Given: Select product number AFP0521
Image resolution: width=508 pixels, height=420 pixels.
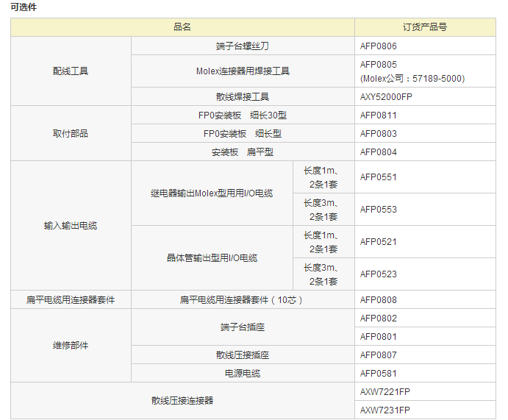Looking at the screenshot, I should point(378,242).
